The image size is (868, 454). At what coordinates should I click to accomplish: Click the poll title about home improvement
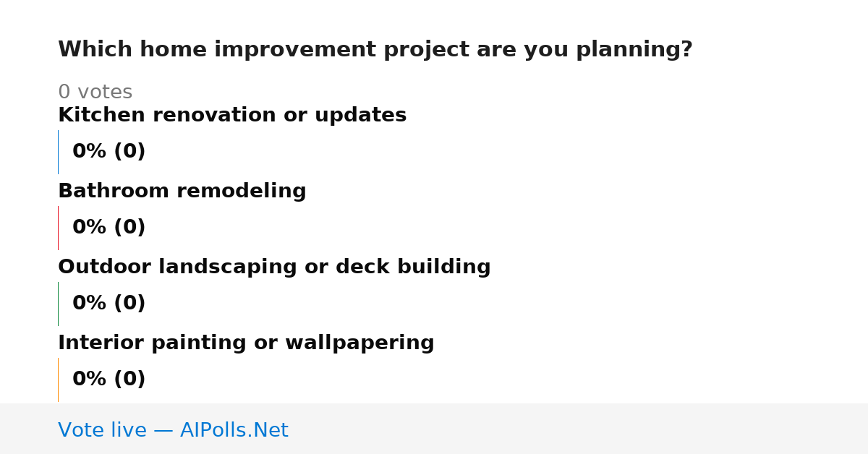(375, 50)
